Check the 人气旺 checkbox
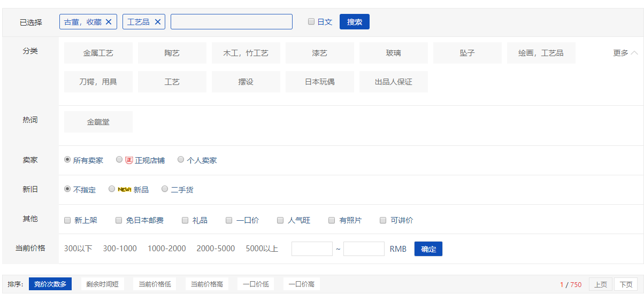This screenshot has width=644, height=302. tap(280, 220)
